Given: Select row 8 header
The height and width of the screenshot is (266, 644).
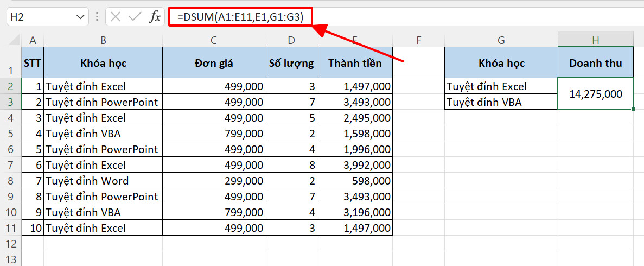Looking at the screenshot, I should (11, 180).
